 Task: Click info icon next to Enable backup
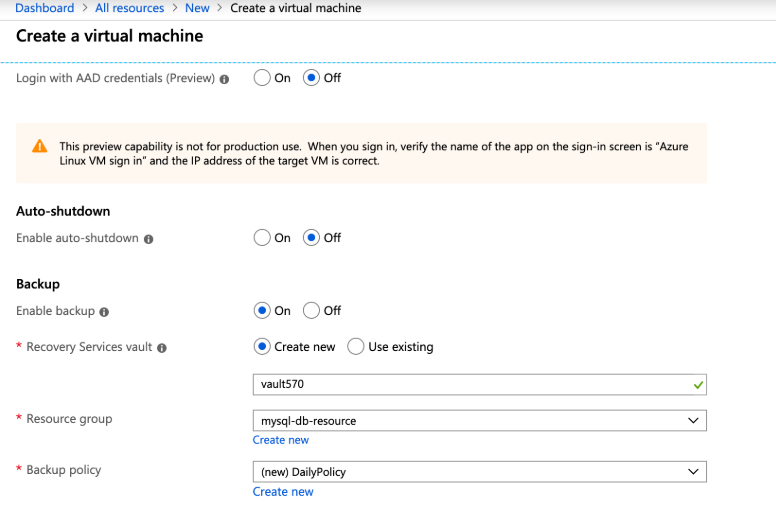click(x=104, y=312)
